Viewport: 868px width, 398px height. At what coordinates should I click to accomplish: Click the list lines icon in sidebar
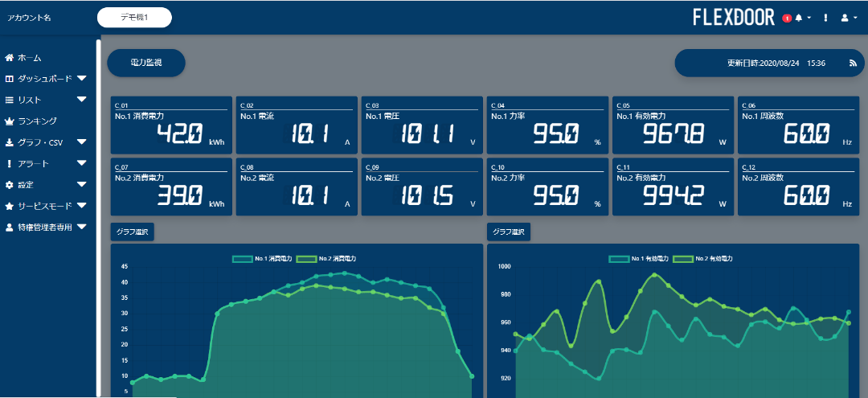(9, 100)
